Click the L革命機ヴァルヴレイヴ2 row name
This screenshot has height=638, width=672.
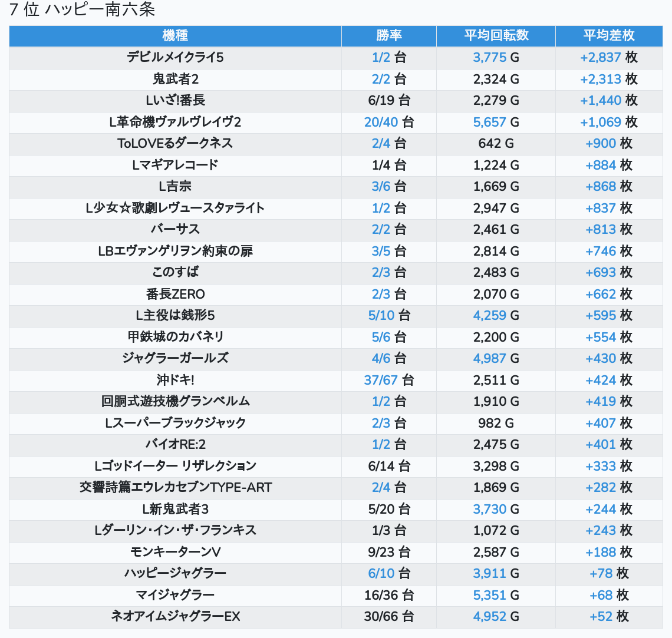click(x=175, y=122)
